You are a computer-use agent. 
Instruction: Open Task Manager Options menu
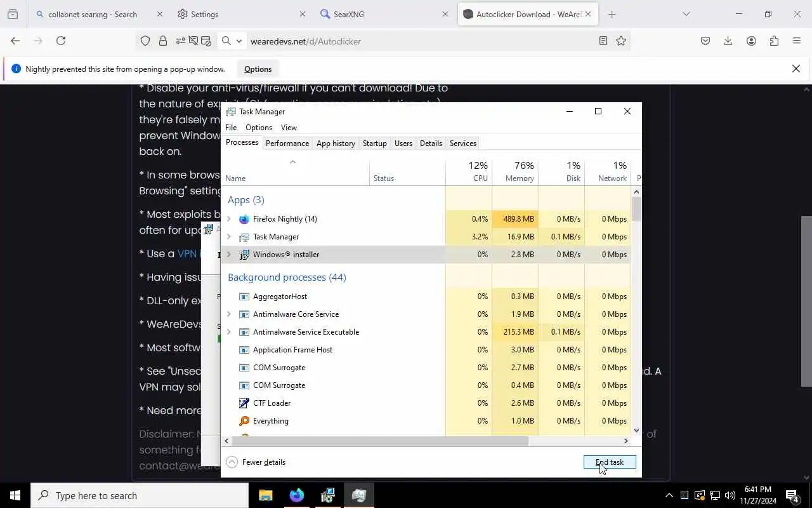point(259,128)
